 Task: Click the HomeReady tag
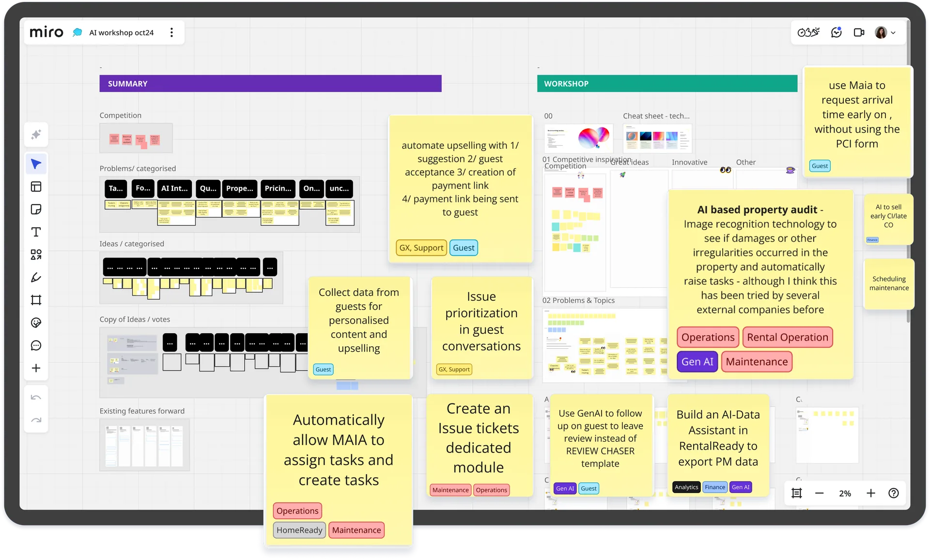coord(299,530)
